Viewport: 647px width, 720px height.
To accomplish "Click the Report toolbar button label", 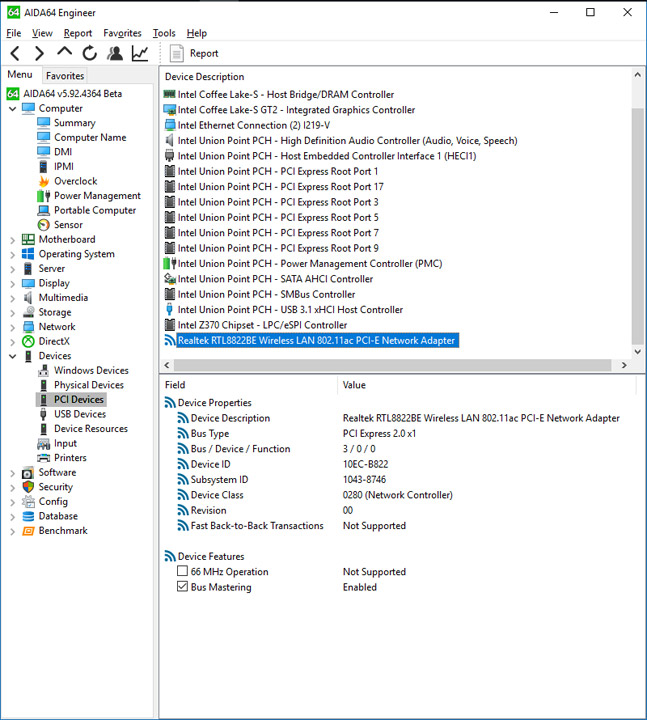I will pyautogui.click(x=204, y=53).
